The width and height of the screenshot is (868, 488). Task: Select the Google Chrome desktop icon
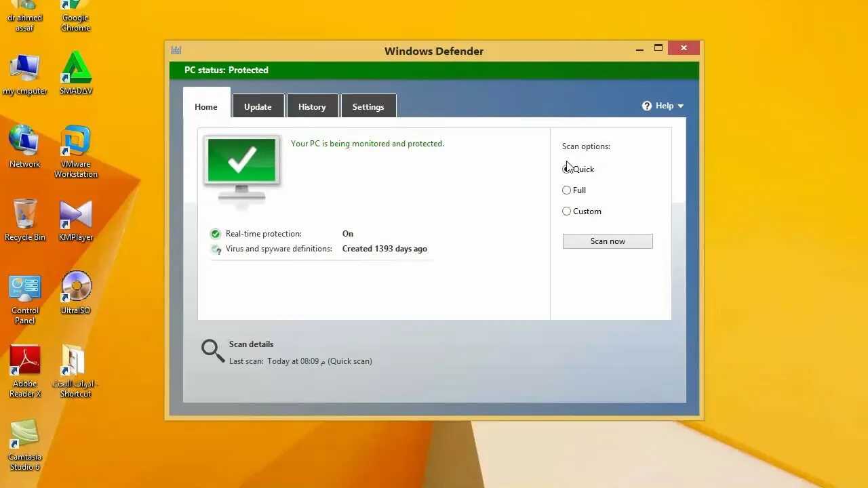pyautogui.click(x=75, y=17)
